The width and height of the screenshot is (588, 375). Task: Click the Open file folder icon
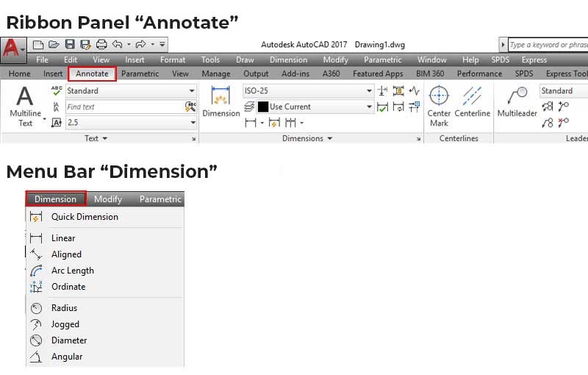[54, 45]
